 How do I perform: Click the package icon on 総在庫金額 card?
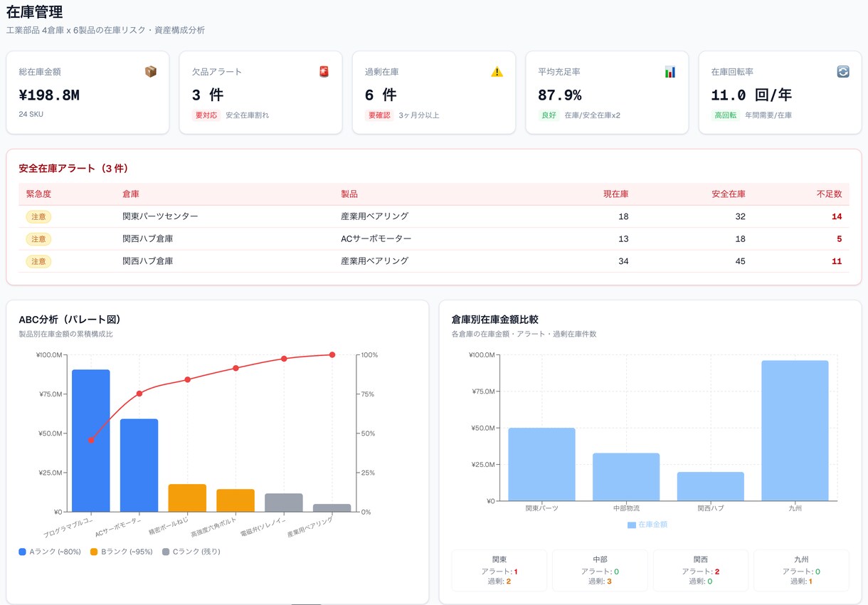coord(151,72)
